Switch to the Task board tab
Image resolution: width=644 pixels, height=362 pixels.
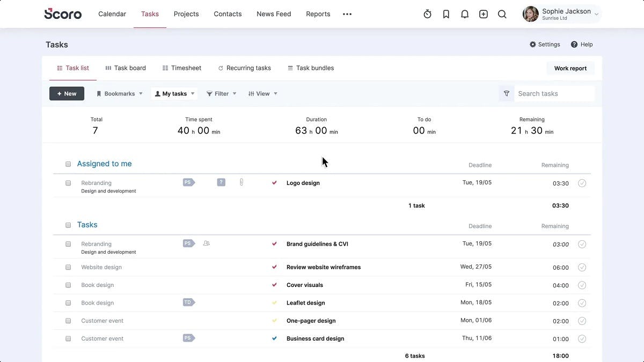(x=126, y=68)
